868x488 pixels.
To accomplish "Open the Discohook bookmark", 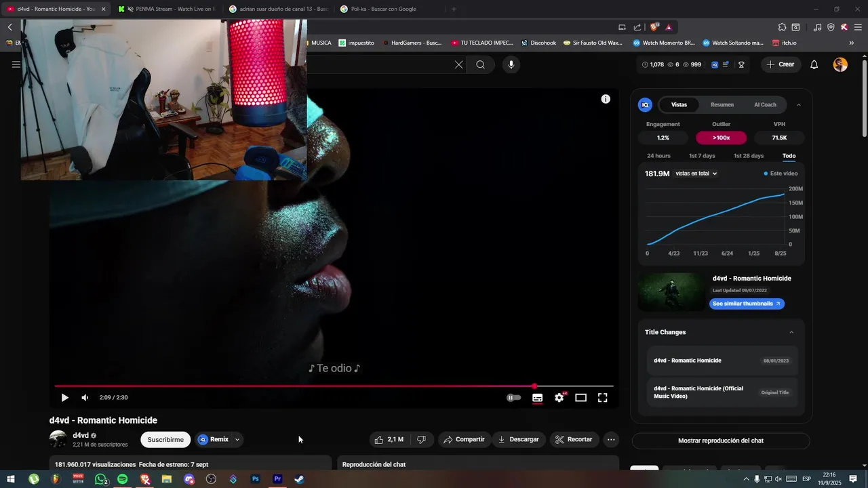I will (x=538, y=43).
